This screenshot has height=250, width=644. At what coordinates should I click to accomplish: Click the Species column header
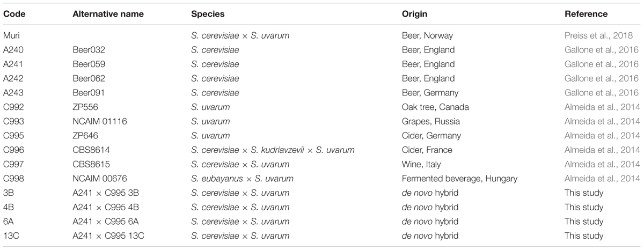click(x=207, y=14)
